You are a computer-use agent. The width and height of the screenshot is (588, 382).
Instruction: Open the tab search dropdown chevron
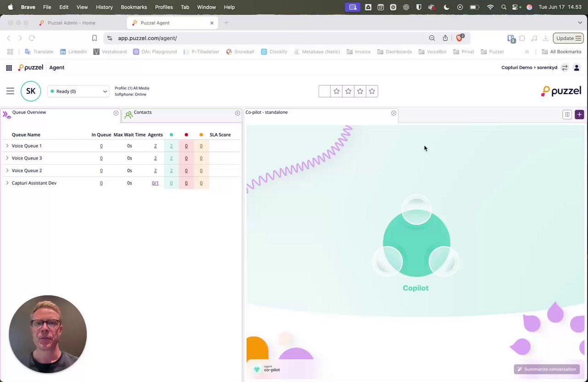(x=580, y=23)
